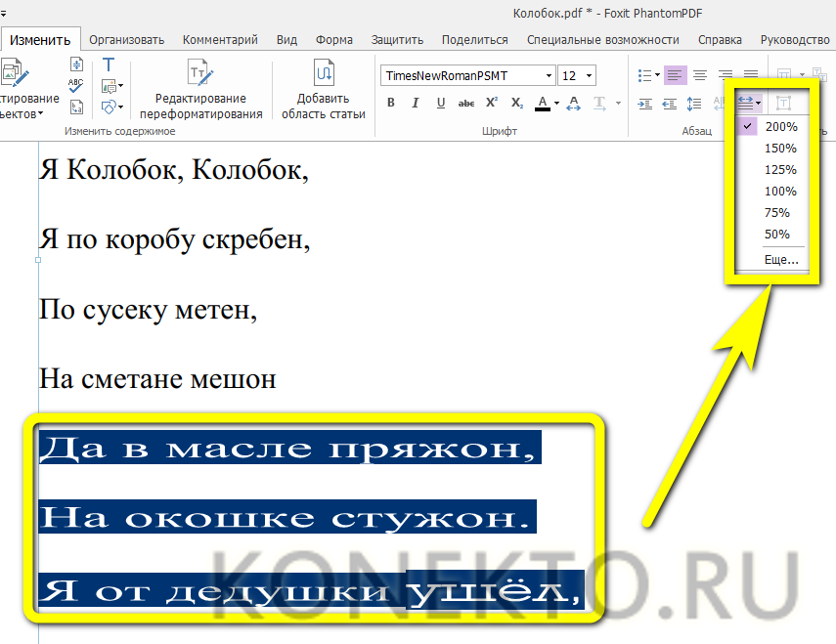This screenshot has width=836, height=644.
Task: Choose 100% in the scale menu
Action: (x=780, y=192)
